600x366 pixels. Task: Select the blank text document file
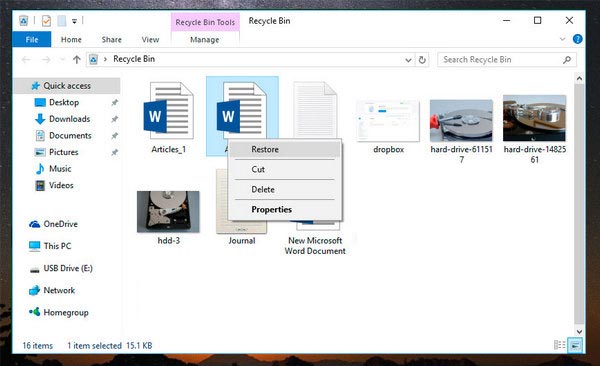coord(315,109)
